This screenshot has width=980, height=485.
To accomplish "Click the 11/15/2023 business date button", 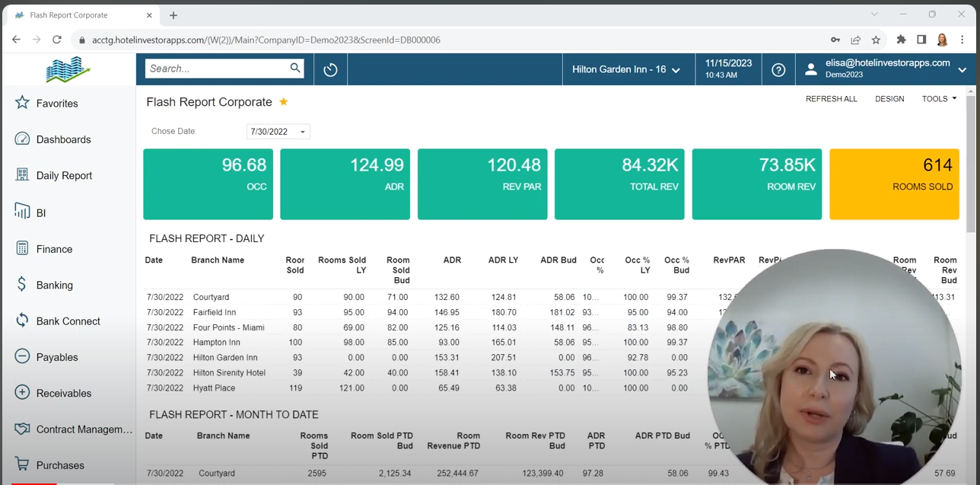I will [728, 69].
